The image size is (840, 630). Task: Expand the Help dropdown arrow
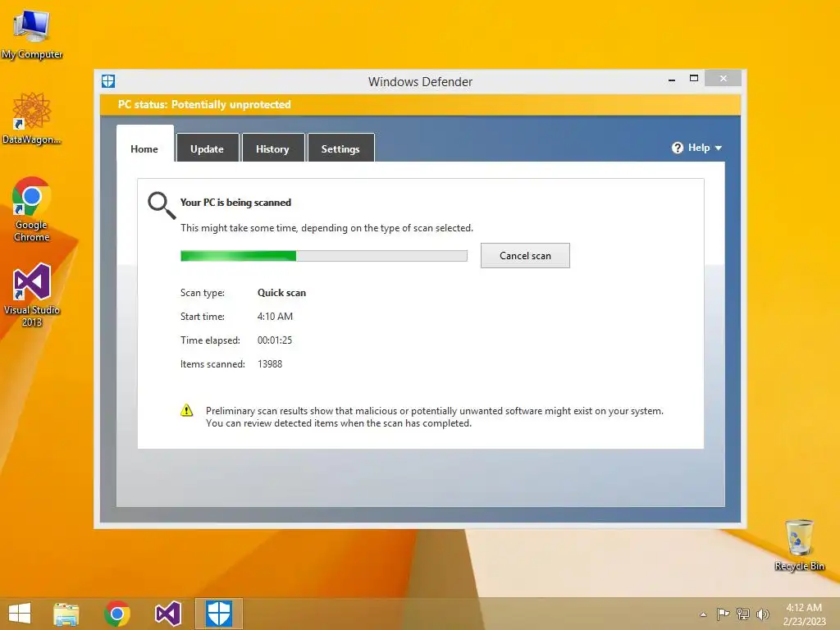coord(719,148)
